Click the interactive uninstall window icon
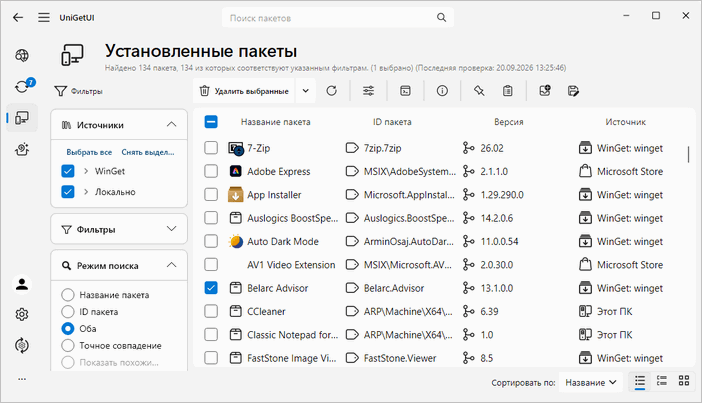The height and width of the screenshot is (403, 702). click(405, 91)
